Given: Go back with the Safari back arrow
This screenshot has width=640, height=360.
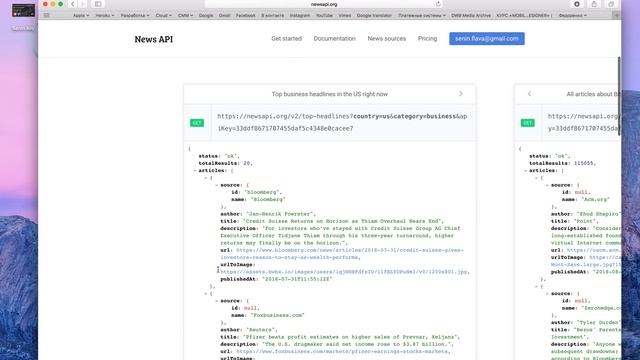Looking at the screenshot, I should coord(72,4).
